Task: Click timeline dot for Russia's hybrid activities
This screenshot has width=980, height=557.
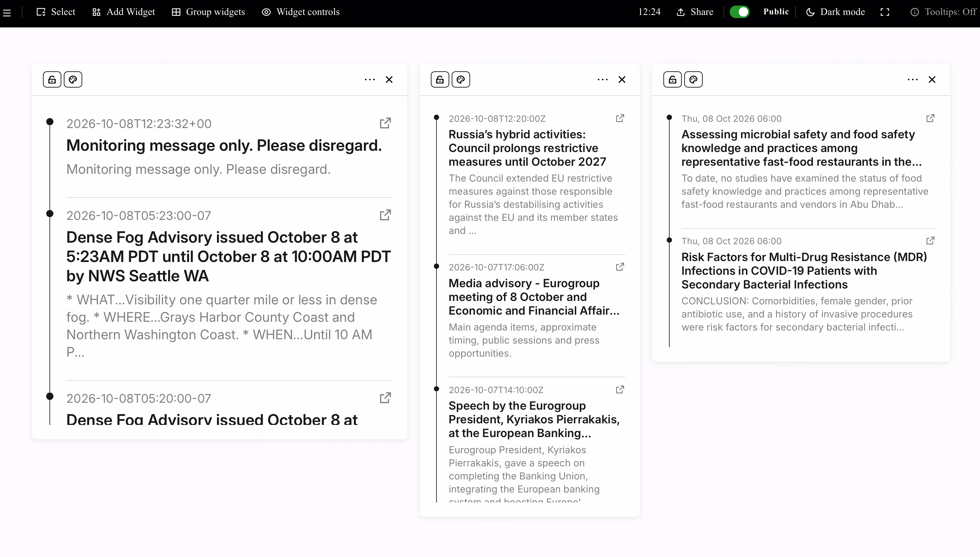Action: tap(436, 117)
